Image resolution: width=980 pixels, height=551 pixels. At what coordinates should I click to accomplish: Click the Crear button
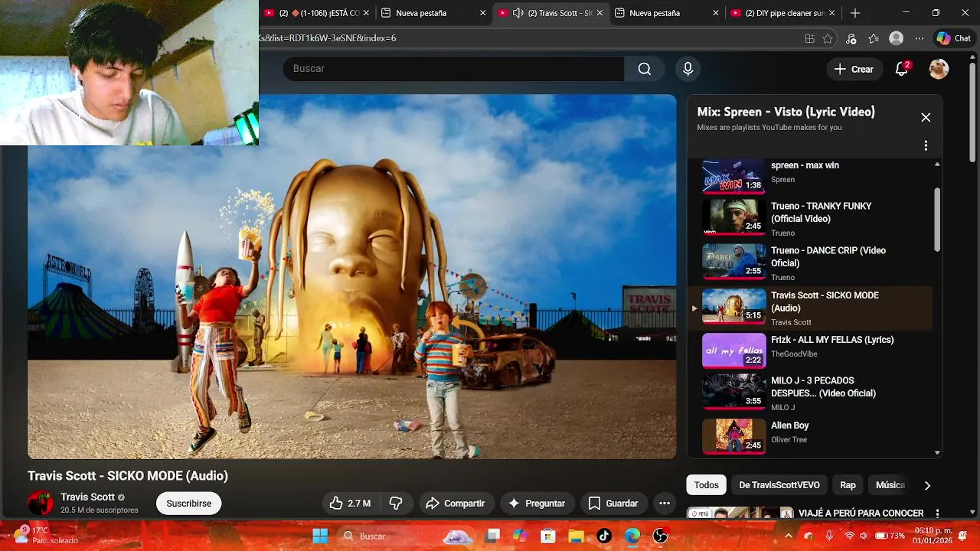(854, 69)
